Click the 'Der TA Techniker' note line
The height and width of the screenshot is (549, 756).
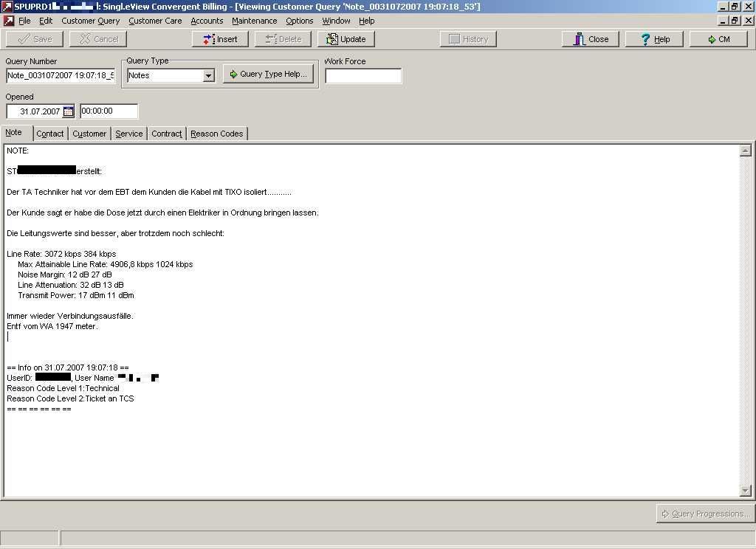149,192
